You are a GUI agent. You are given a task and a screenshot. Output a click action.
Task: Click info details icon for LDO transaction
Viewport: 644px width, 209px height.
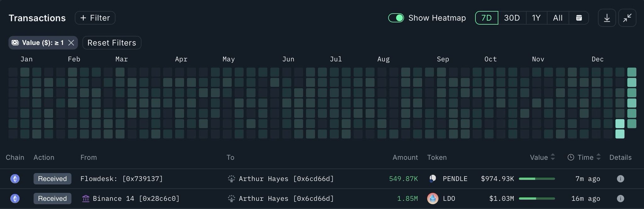coord(620,199)
